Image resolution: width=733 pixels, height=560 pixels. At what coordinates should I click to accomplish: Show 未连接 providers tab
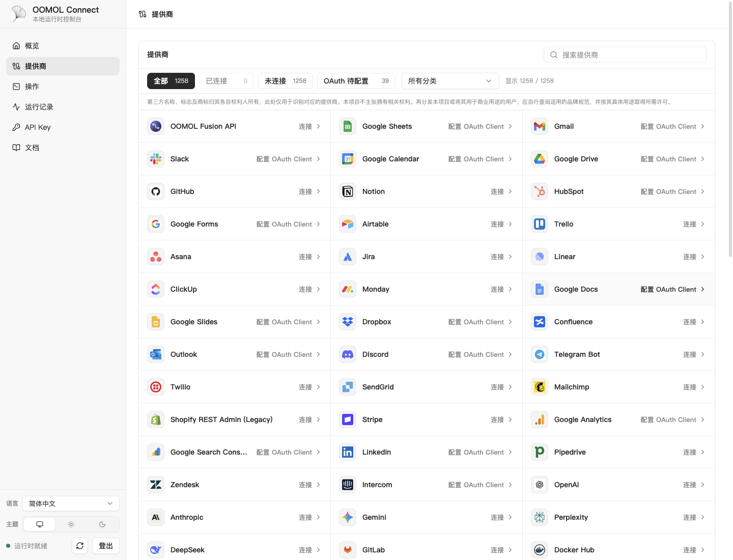tap(286, 81)
